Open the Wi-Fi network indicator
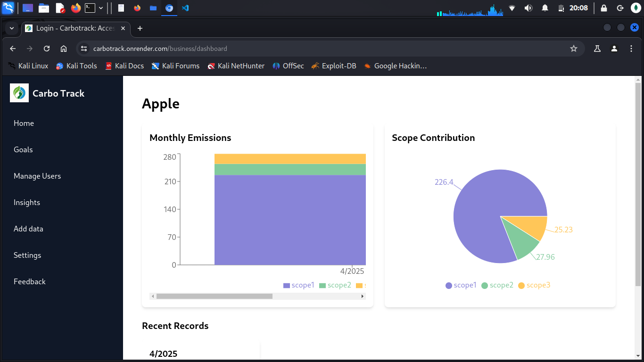The height and width of the screenshot is (362, 644). pyautogui.click(x=512, y=8)
